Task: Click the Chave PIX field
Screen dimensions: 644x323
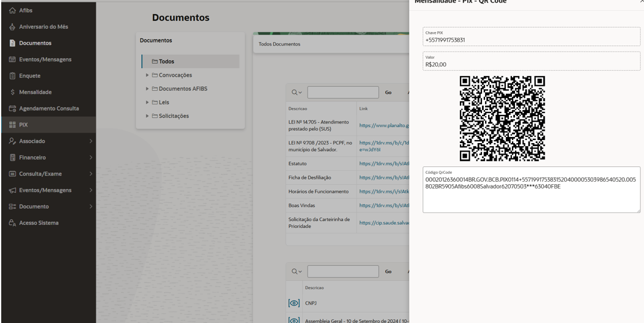Action: 532,37
